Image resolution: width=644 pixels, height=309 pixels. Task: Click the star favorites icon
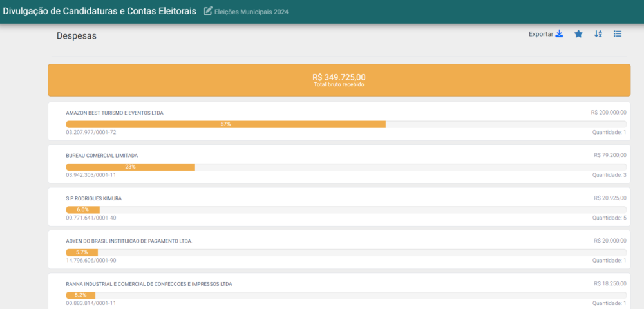point(578,34)
